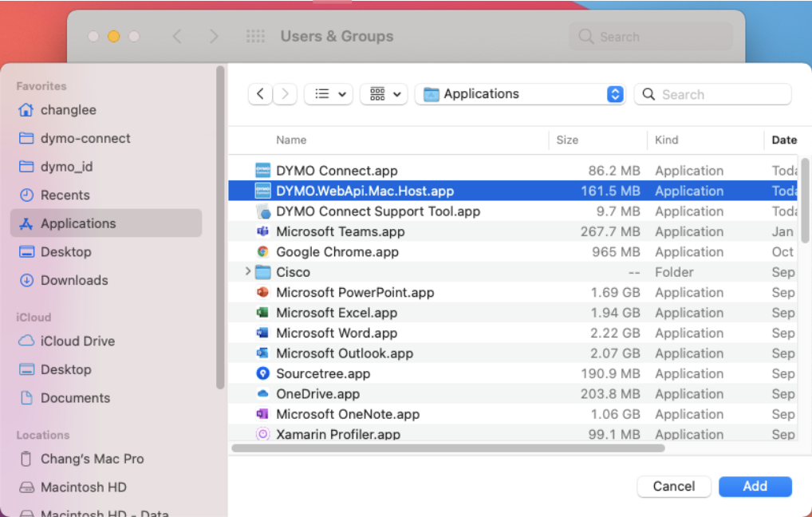Click the forward arrow in Users & Groups window
The width and height of the screenshot is (812, 517).
213,36
